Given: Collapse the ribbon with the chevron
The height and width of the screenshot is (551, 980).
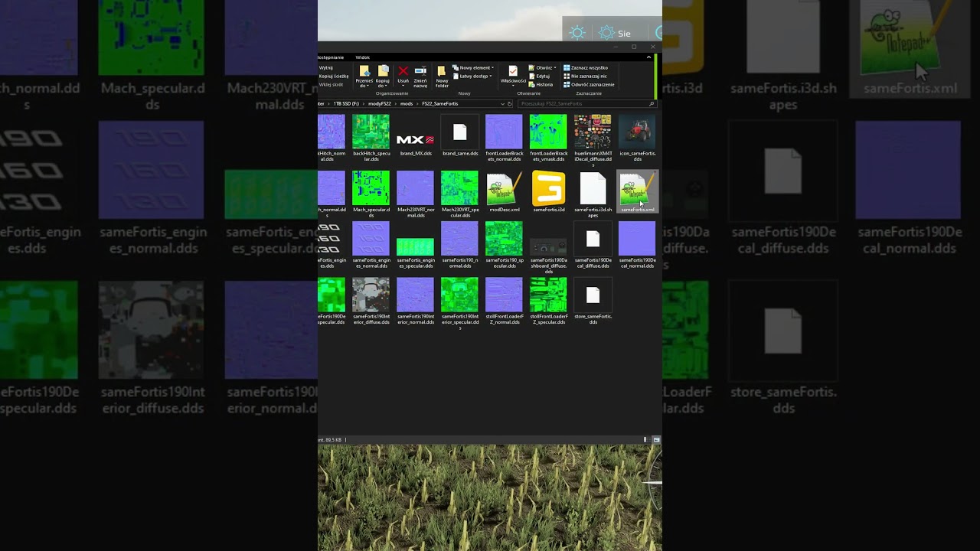Looking at the screenshot, I should [649, 57].
